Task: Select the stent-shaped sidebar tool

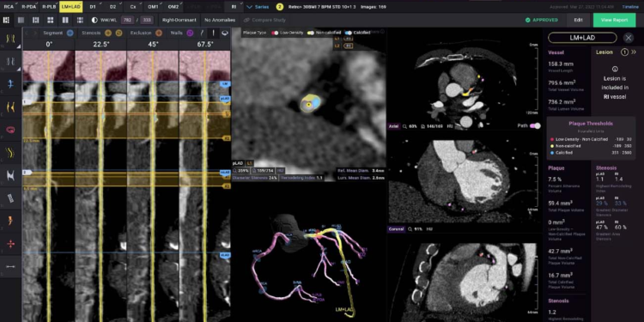Action: coord(10,198)
